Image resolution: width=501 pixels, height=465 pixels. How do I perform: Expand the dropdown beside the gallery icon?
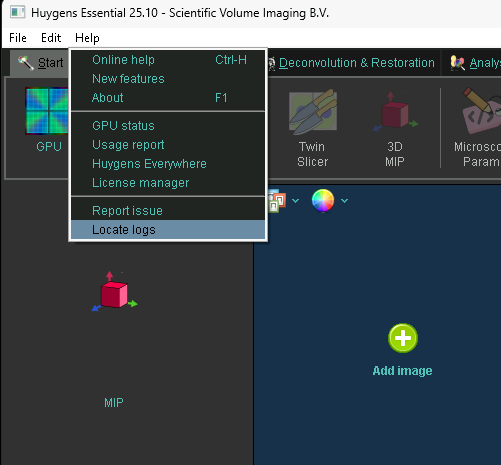[x=295, y=201]
